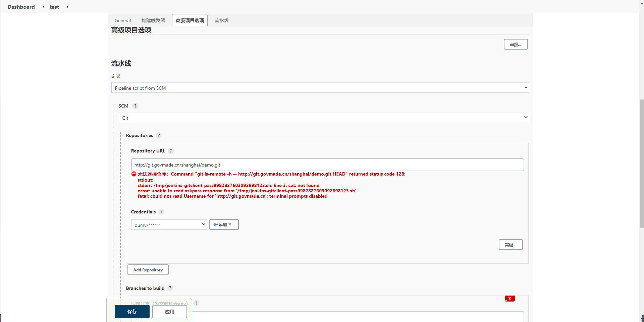Image resolution: width=644 pixels, height=322 pixels.
Task: Click the 流水线 section heading
Action: tap(121, 63)
